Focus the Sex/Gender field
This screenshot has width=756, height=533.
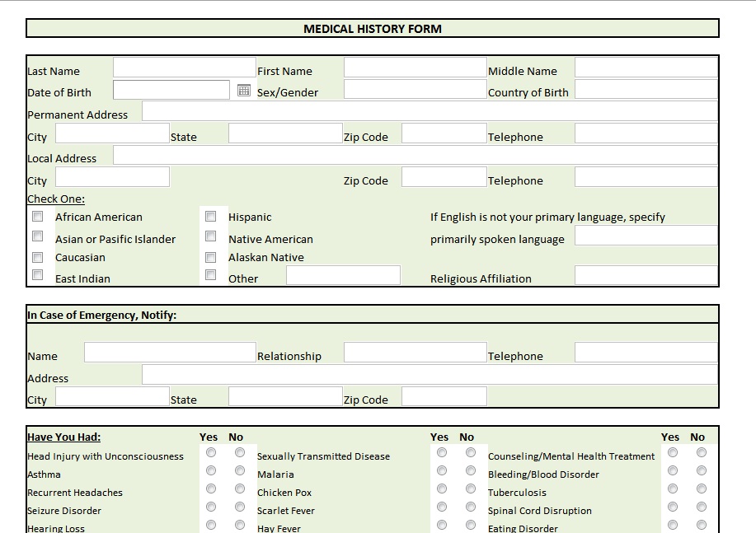[x=415, y=90]
